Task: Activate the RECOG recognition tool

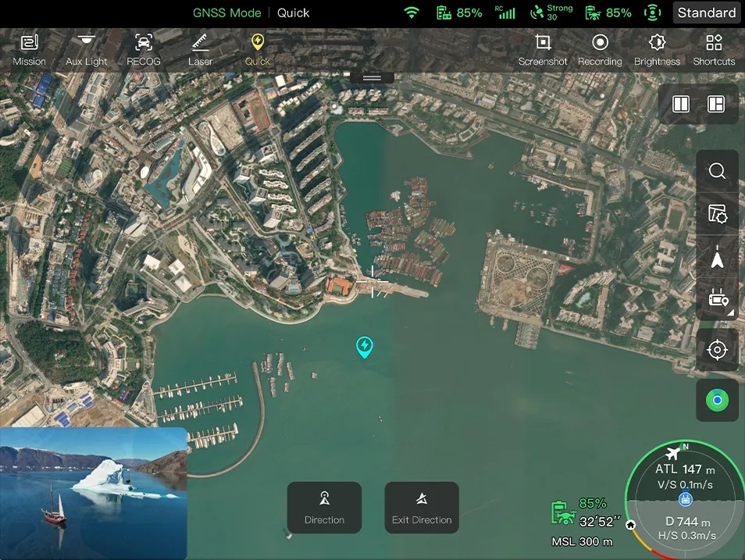Action: [143, 50]
